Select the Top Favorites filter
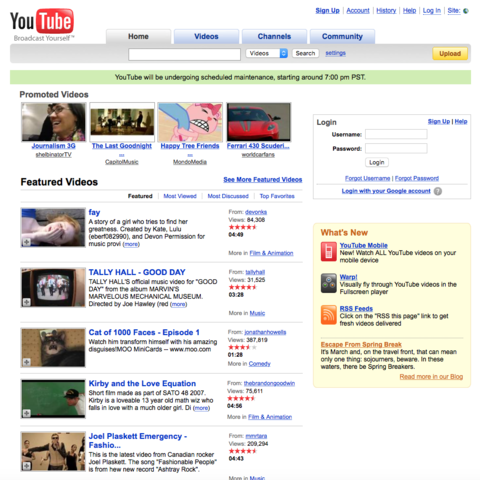480x480 pixels. 277,196
